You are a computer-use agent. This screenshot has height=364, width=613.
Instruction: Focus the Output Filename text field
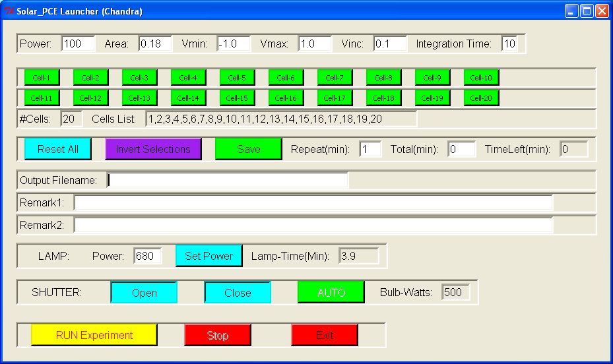[x=228, y=180]
